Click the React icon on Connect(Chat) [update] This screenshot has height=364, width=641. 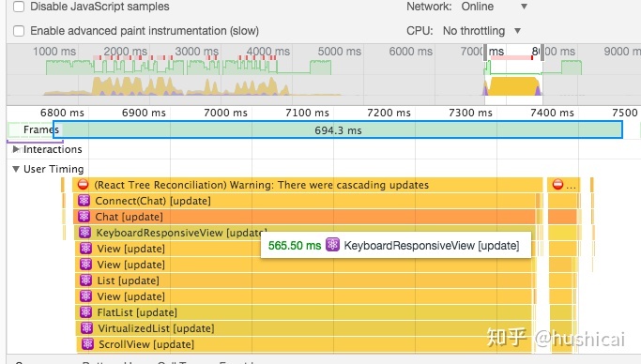click(x=84, y=201)
